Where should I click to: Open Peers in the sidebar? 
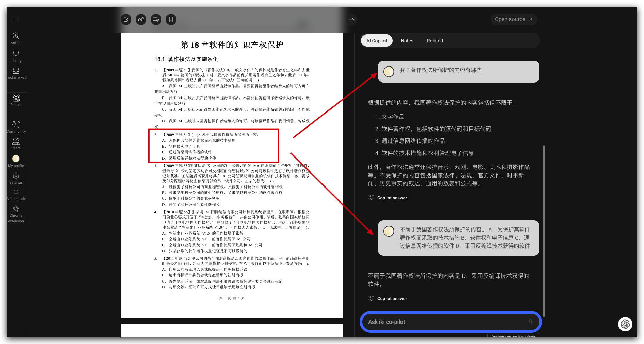point(16,144)
